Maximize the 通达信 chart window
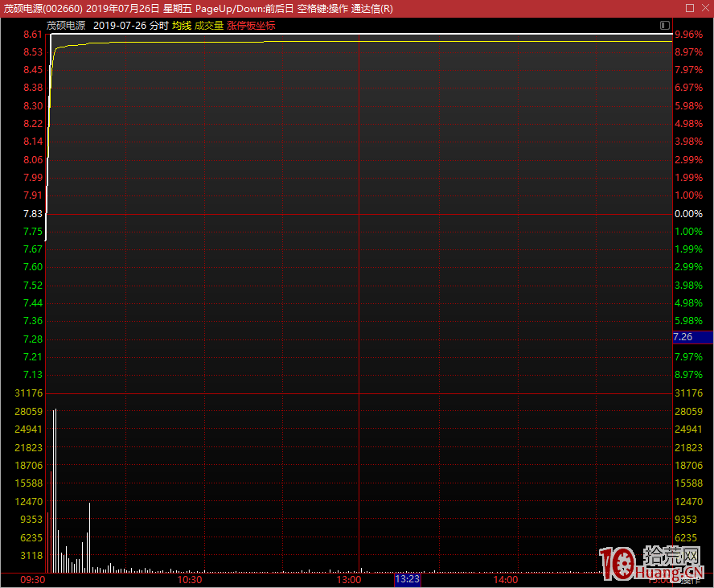 (689, 8)
